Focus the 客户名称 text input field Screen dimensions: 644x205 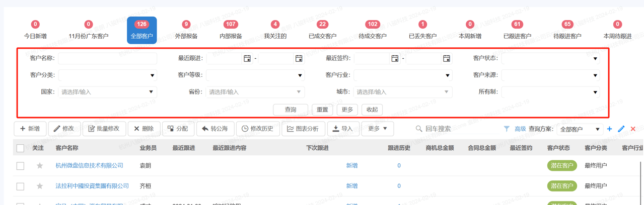tap(107, 59)
